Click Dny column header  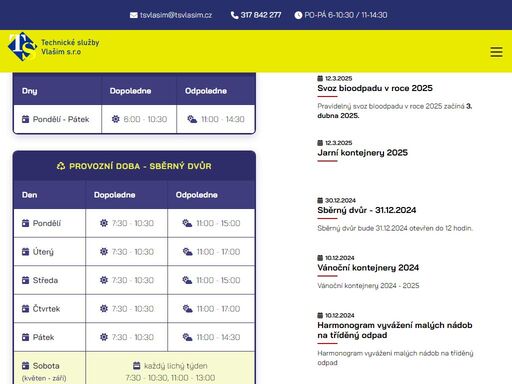(30, 91)
